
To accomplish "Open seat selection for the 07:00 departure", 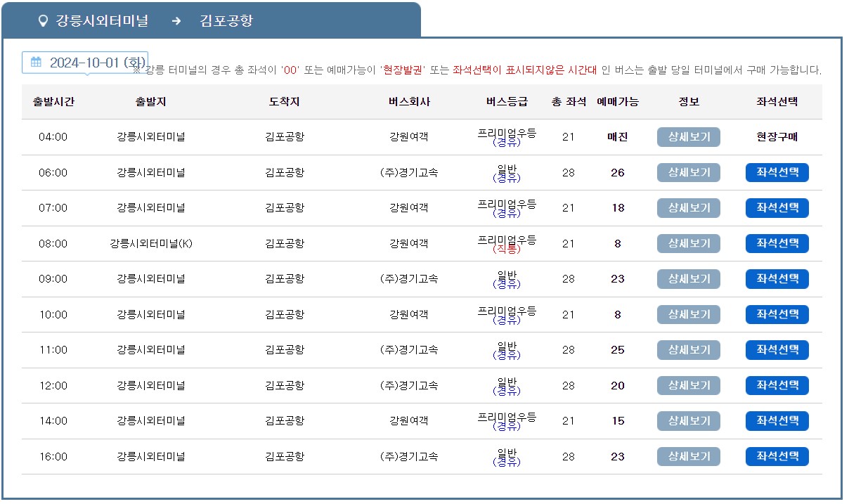I will tap(777, 207).
